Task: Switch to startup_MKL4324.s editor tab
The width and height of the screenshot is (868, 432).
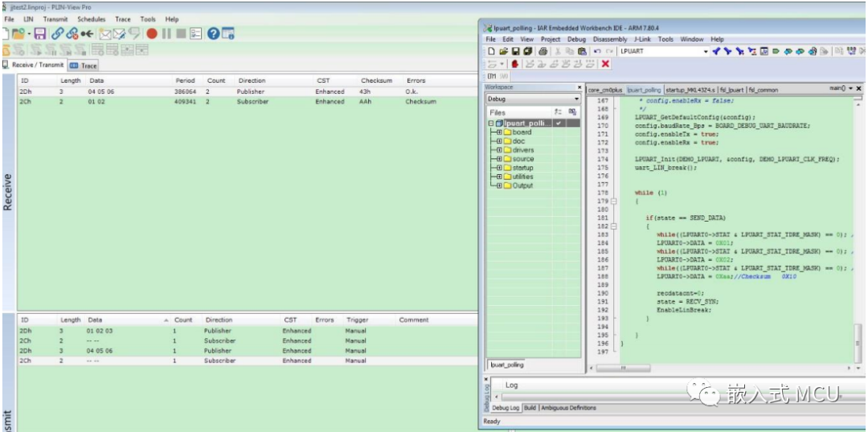Action: pos(690,90)
